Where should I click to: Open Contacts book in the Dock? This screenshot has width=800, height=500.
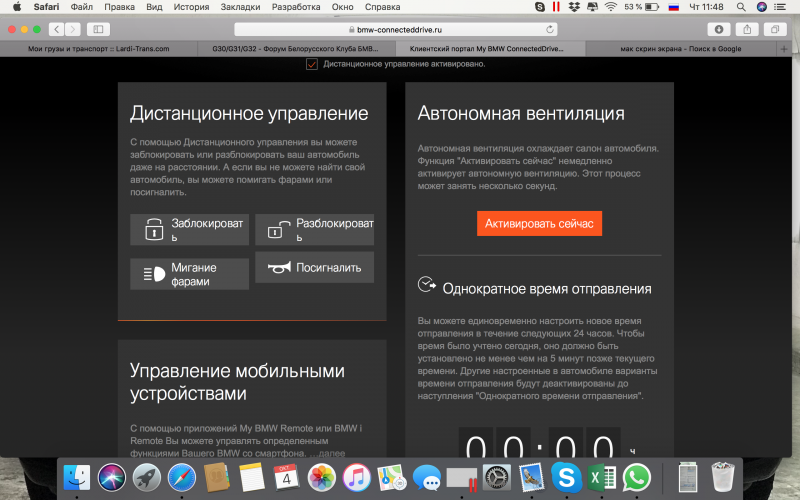217,478
